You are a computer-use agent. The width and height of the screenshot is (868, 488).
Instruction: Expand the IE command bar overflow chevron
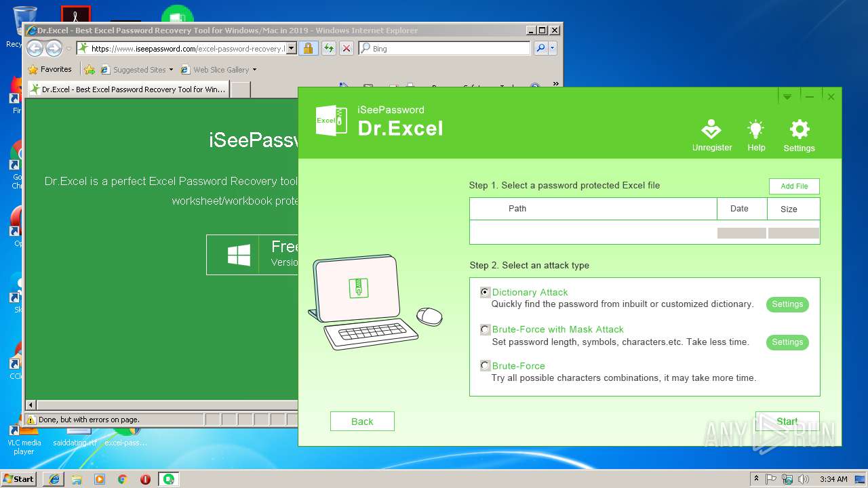pos(556,84)
